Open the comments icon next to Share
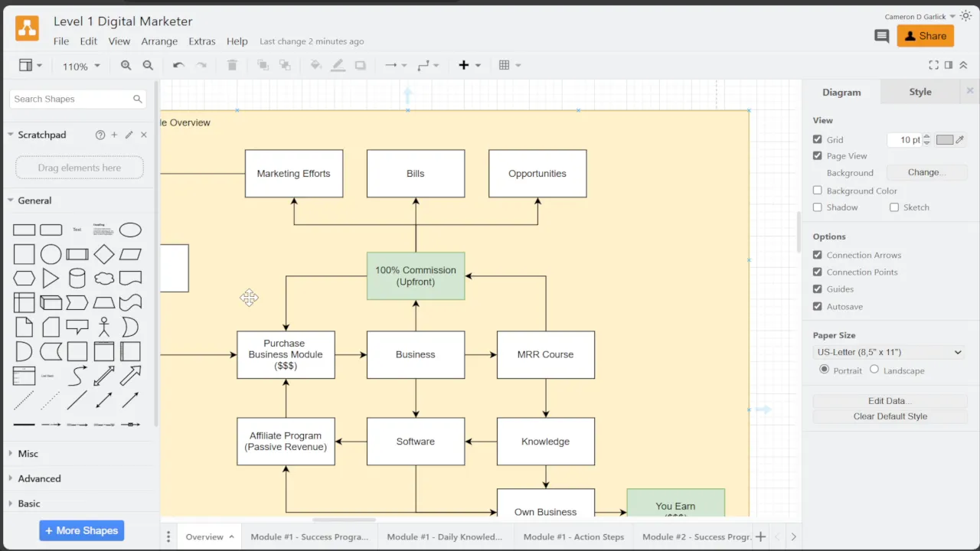Screen dimensions: 980x551 tap(881, 36)
